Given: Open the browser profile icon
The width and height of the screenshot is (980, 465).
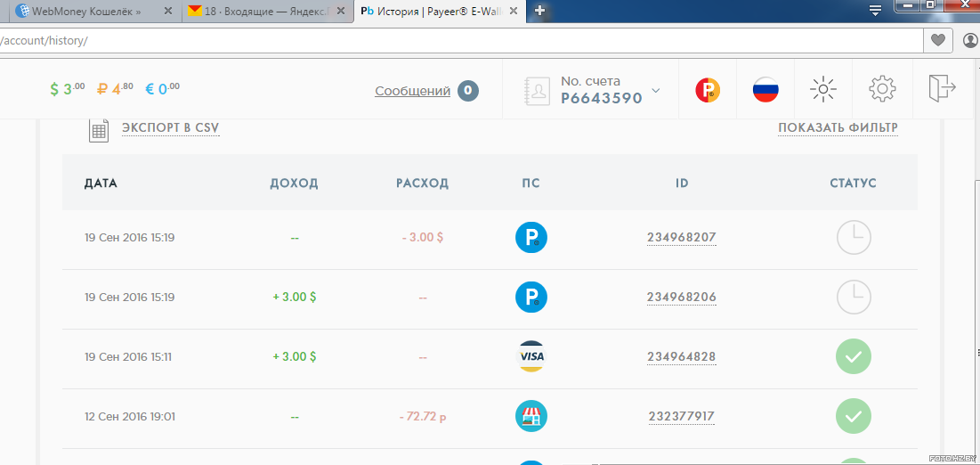Looking at the screenshot, I should point(970,41).
